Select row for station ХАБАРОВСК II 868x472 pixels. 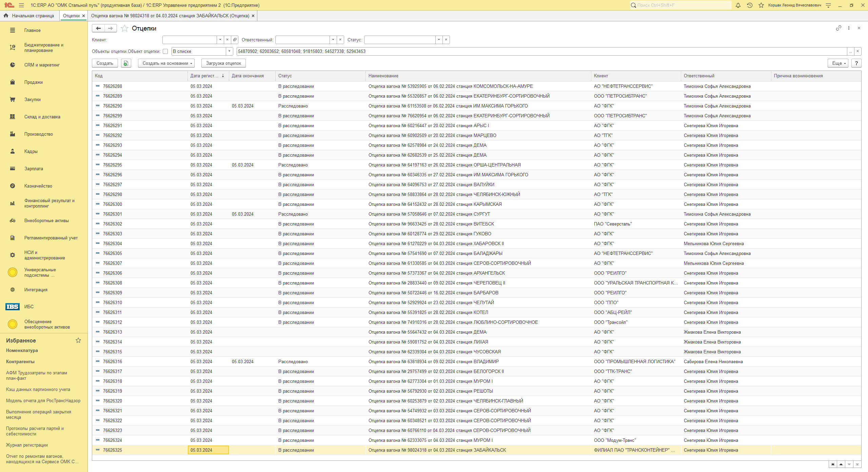point(476,243)
